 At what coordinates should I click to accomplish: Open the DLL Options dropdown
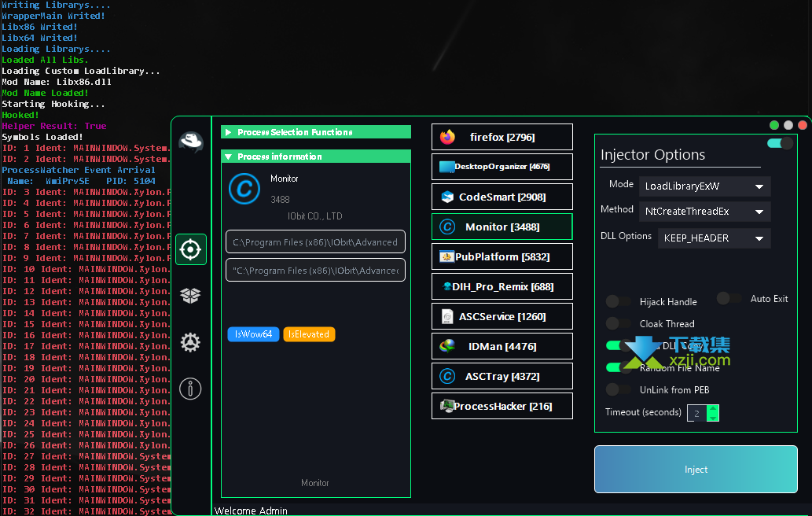click(x=714, y=238)
